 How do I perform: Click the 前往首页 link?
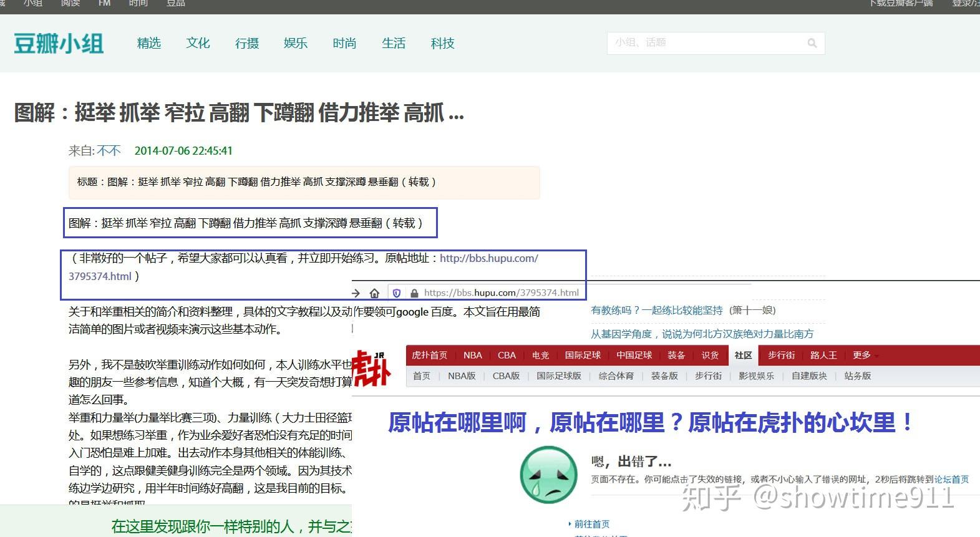[x=592, y=524]
